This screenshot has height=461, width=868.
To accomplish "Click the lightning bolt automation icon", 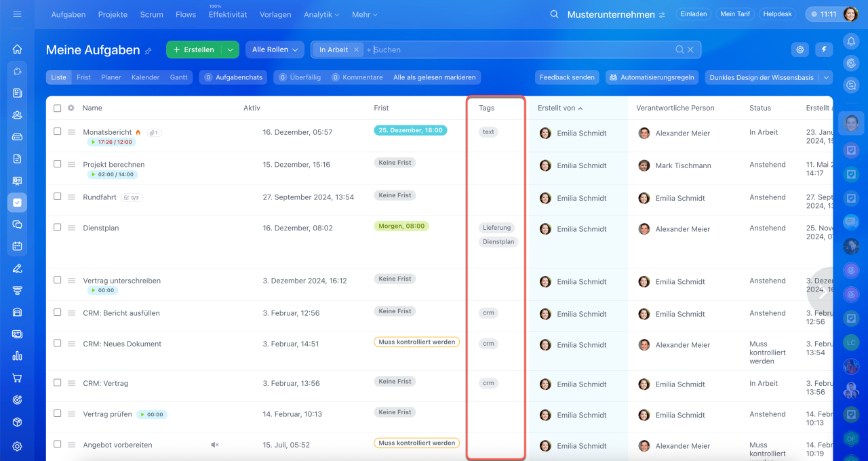I will point(824,49).
